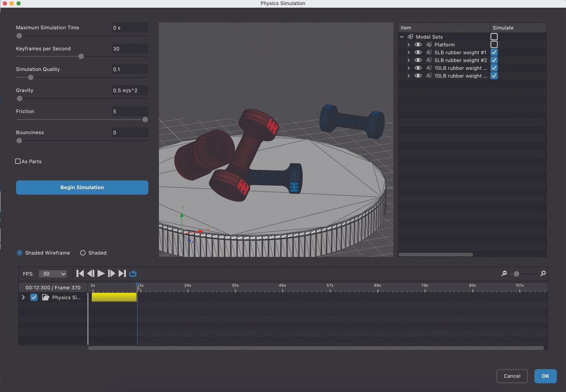Click Cancel to dismiss the dialog
This screenshot has width=566, height=392.
(512, 376)
